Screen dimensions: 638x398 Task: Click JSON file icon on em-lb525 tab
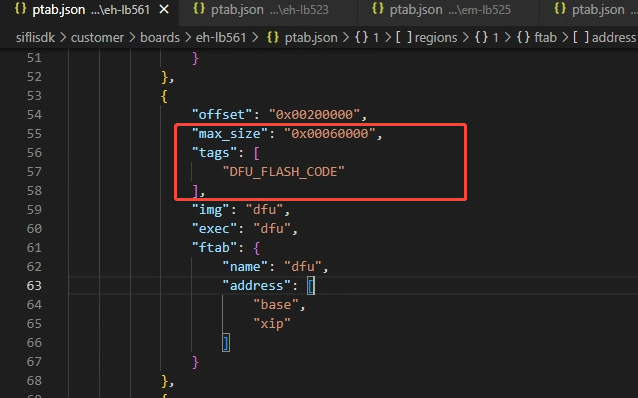tap(378, 9)
